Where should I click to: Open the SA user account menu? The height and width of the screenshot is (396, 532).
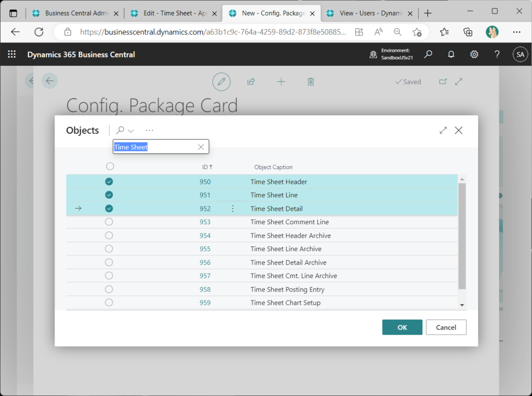[521, 54]
